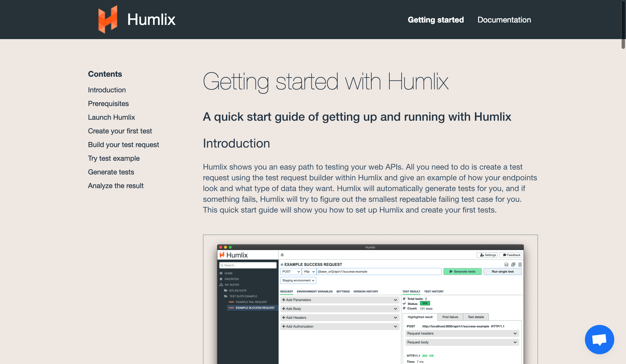This screenshot has height=364, width=626.
Task: Expand Add Headers chevron
Action: pos(395,318)
